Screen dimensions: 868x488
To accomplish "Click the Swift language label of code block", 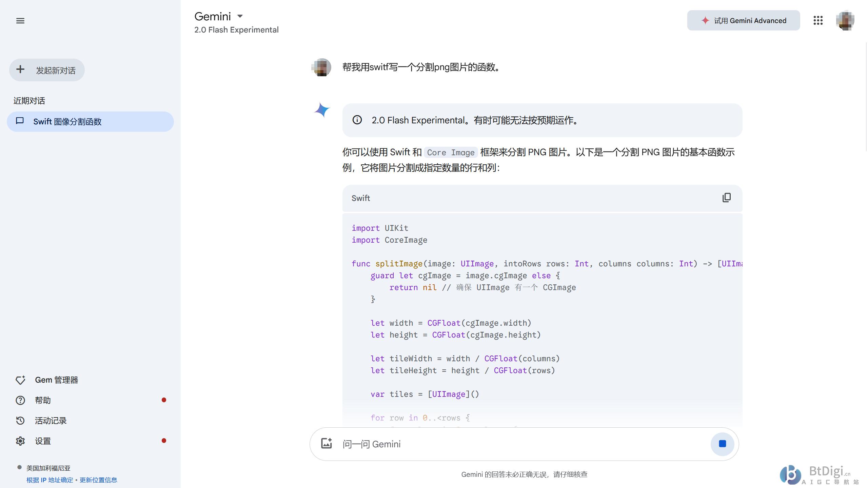I will click(360, 198).
